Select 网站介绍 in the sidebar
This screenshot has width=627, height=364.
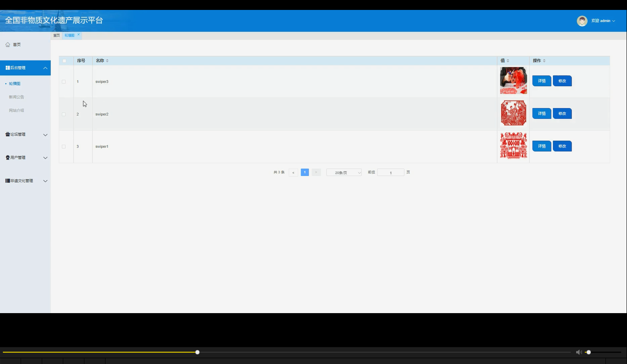coord(17,110)
